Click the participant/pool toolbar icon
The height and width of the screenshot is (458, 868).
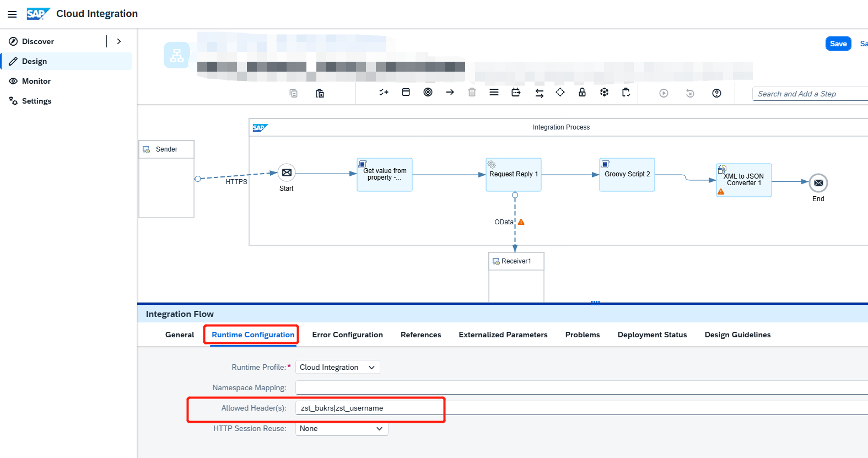[406, 92]
